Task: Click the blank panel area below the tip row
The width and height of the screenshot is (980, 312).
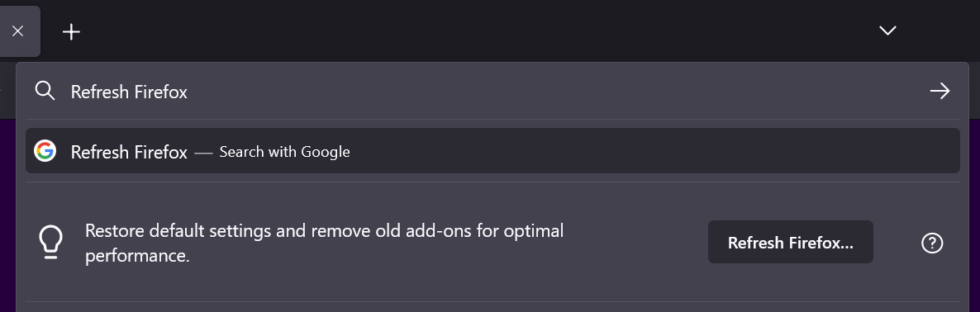Action: click(x=492, y=307)
